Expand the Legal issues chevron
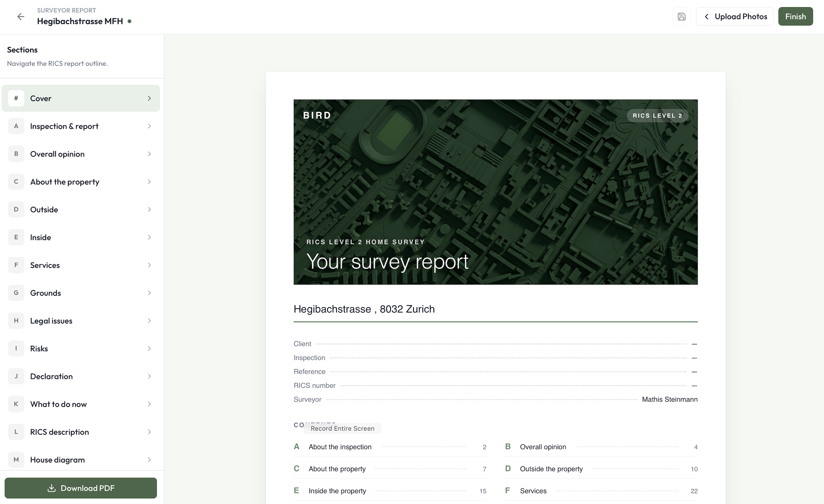The image size is (824, 504). click(x=149, y=320)
